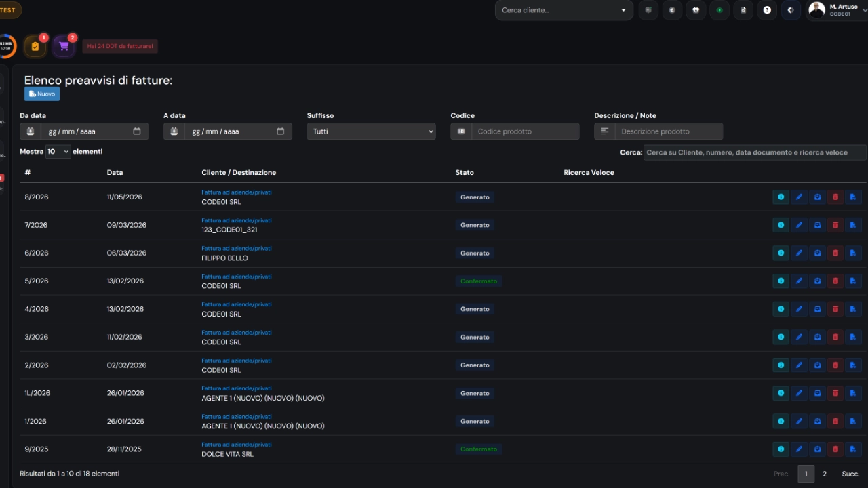Click client DOLCE VITA SRL
Viewport: 868px width, 488px height.
227,454
